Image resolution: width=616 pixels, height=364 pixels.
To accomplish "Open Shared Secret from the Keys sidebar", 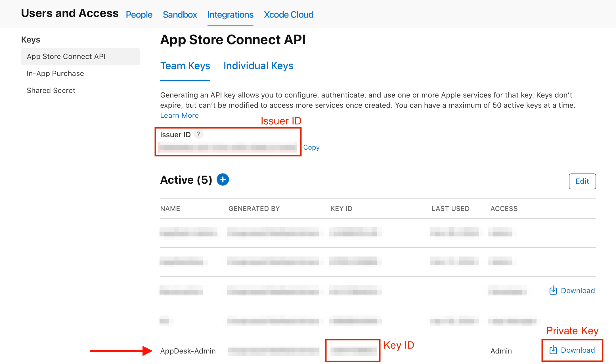I will [51, 90].
